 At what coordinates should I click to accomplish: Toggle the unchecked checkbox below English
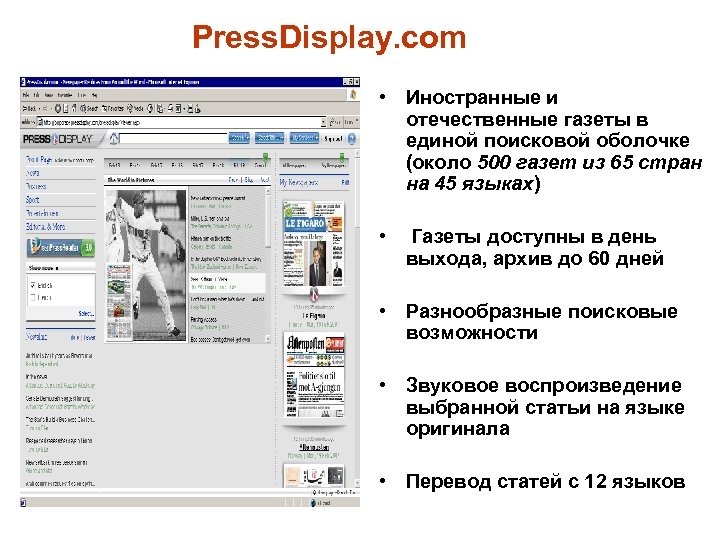coord(33,298)
